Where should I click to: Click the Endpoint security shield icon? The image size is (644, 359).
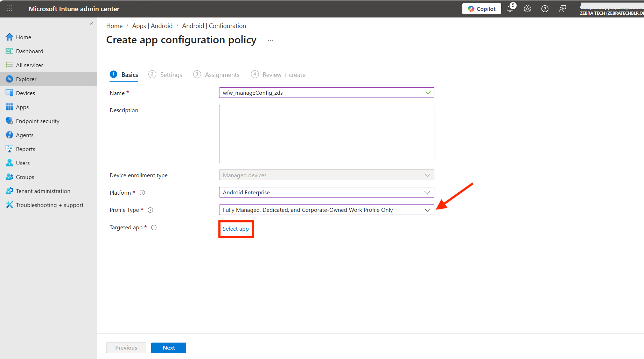[9, 121]
